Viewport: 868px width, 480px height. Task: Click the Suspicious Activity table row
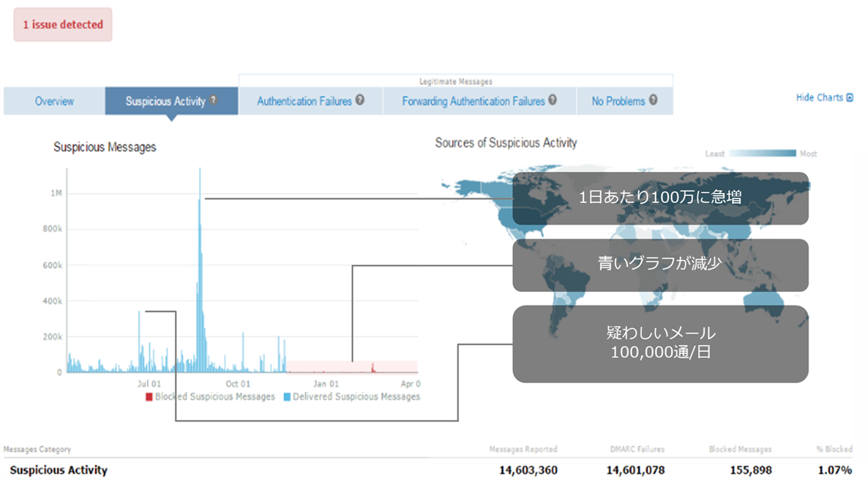pos(59,470)
